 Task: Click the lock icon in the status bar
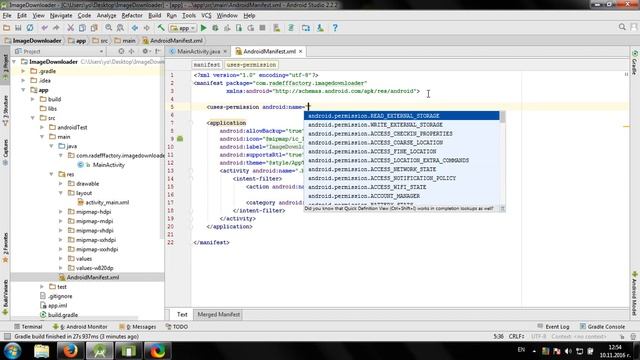(622, 337)
